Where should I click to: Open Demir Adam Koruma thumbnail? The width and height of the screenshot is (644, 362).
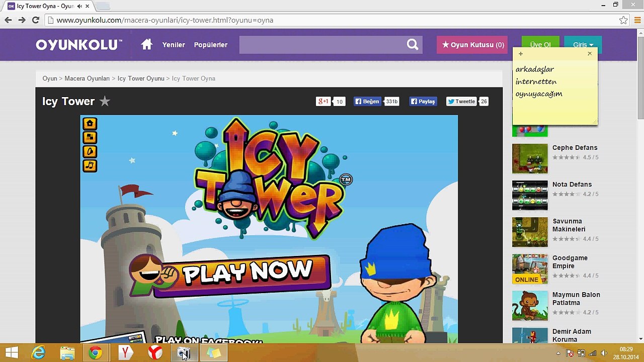(x=530, y=335)
